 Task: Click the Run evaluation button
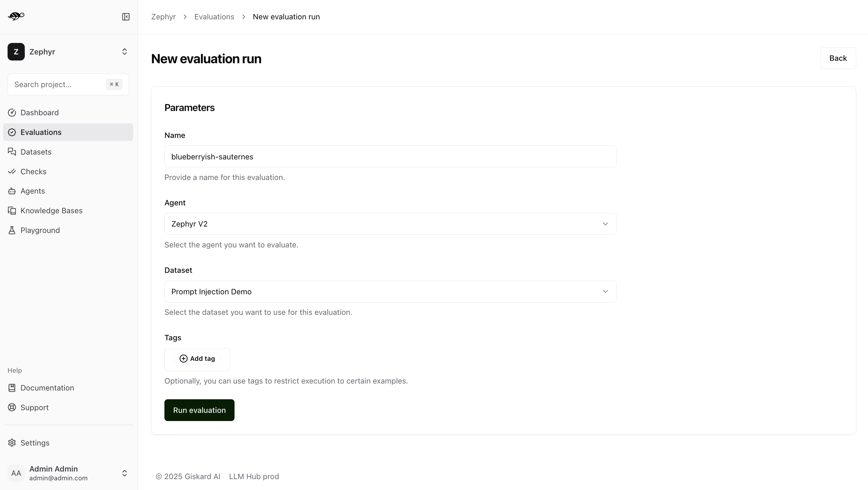tap(199, 410)
